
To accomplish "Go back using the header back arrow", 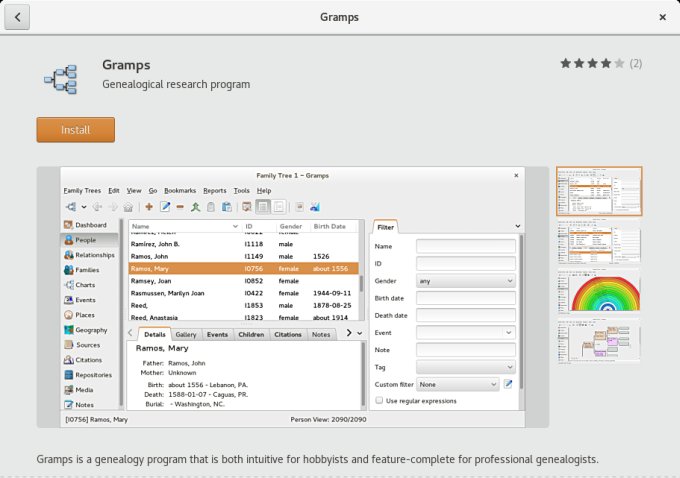I will point(18,17).
